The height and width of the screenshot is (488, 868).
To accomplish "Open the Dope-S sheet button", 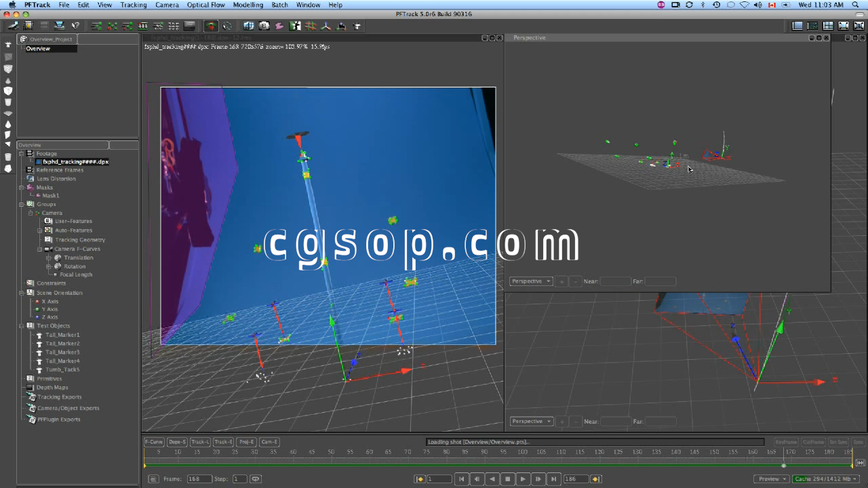I will pos(178,442).
